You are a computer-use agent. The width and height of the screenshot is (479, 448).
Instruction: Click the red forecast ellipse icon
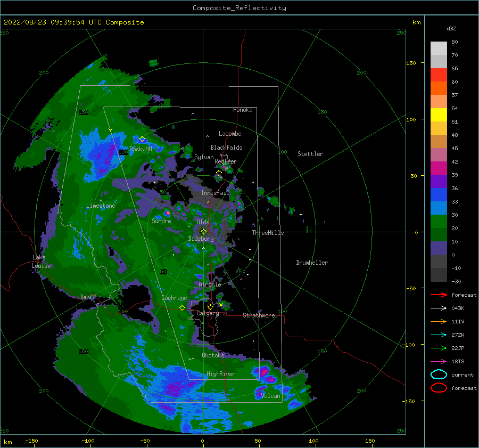[439, 388]
